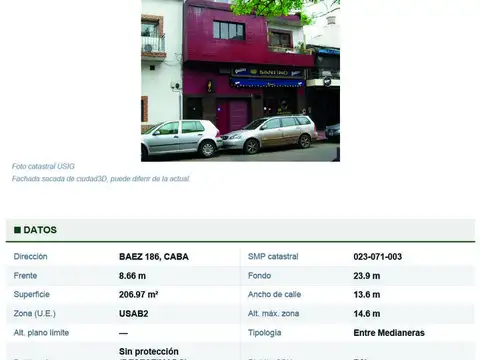Select the SMP catastral value 023-071-003

378,257
